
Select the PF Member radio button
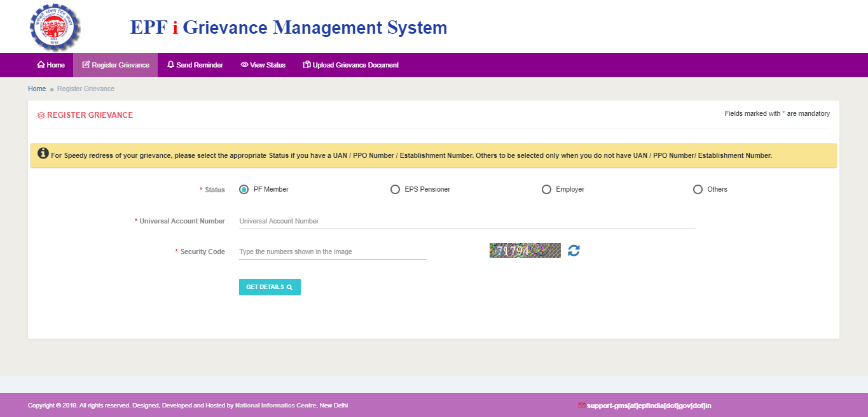[244, 189]
